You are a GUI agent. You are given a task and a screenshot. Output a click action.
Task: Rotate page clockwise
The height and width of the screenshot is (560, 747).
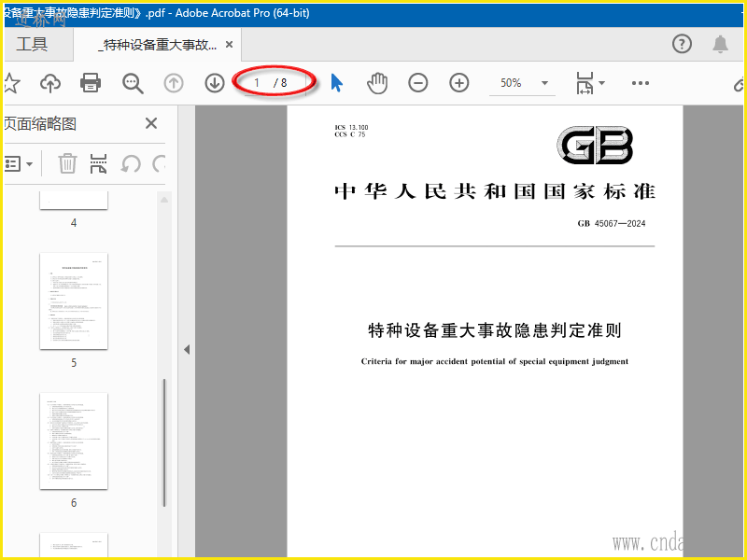[x=159, y=164]
